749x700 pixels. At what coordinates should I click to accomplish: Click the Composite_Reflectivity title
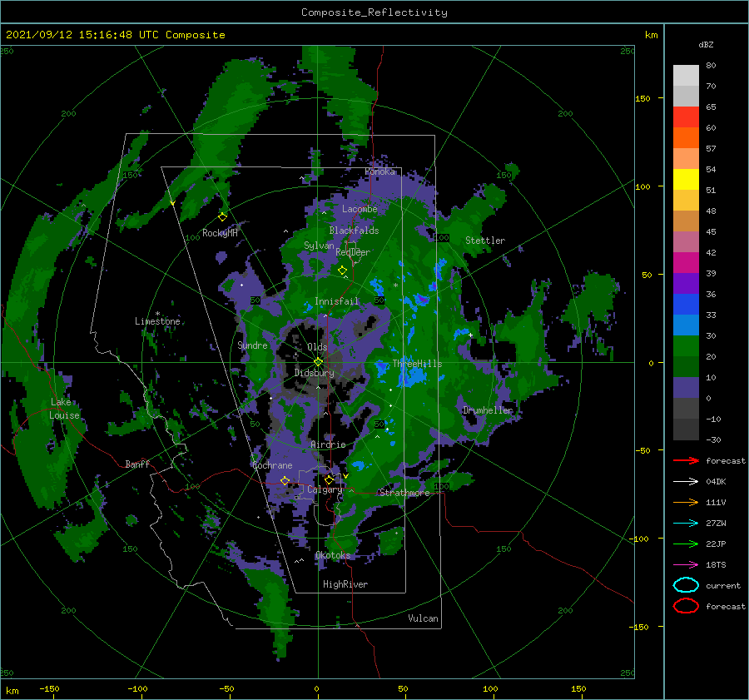pyautogui.click(x=374, y=12)
